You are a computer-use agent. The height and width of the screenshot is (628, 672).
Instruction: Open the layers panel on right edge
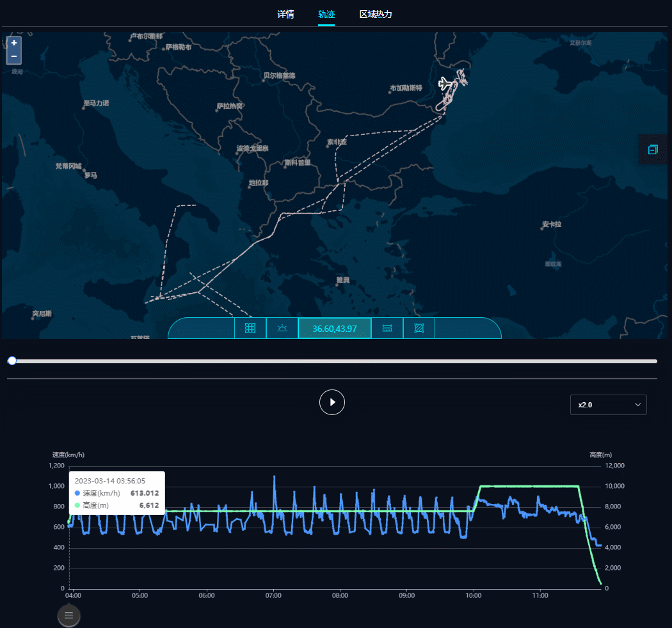tap(653, 150)
